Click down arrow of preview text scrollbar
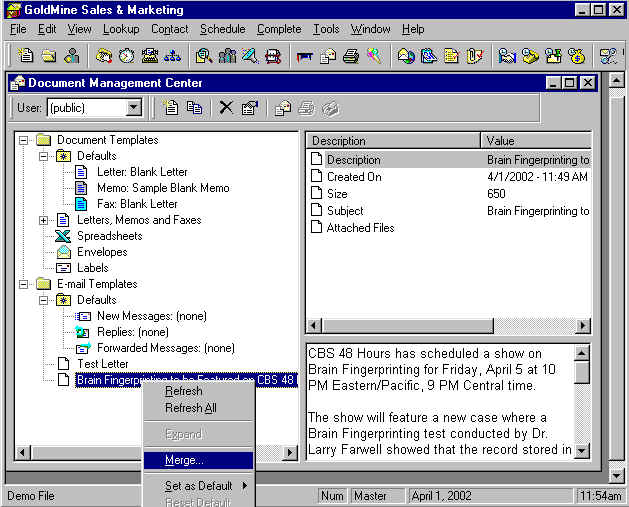This screenshot has width=629, height=507. [x=581, y=450]
